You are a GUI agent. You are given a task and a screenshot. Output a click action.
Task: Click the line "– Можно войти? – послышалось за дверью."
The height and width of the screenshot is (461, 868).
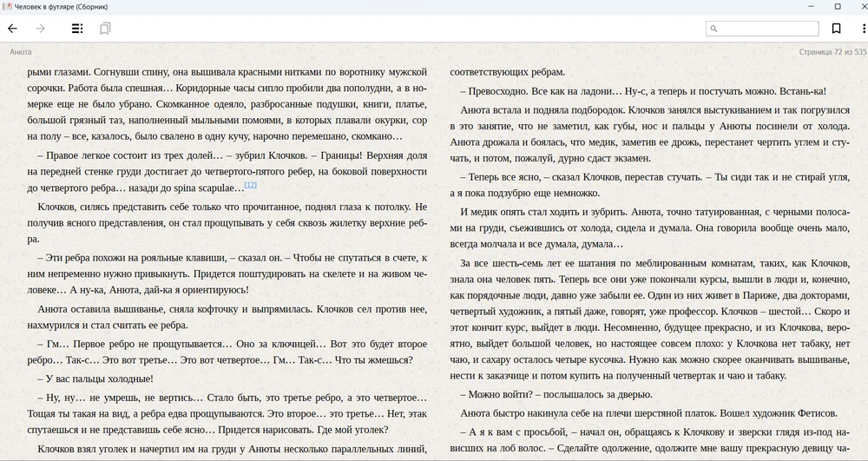click(556, 395)
